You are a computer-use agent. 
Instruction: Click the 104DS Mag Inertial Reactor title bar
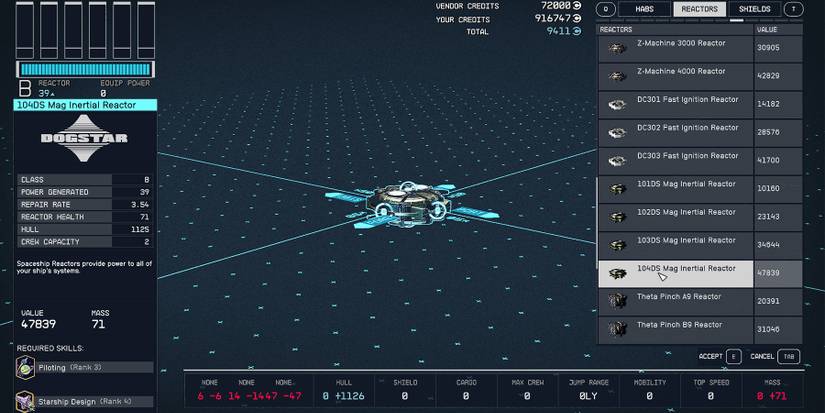point(85,105)
